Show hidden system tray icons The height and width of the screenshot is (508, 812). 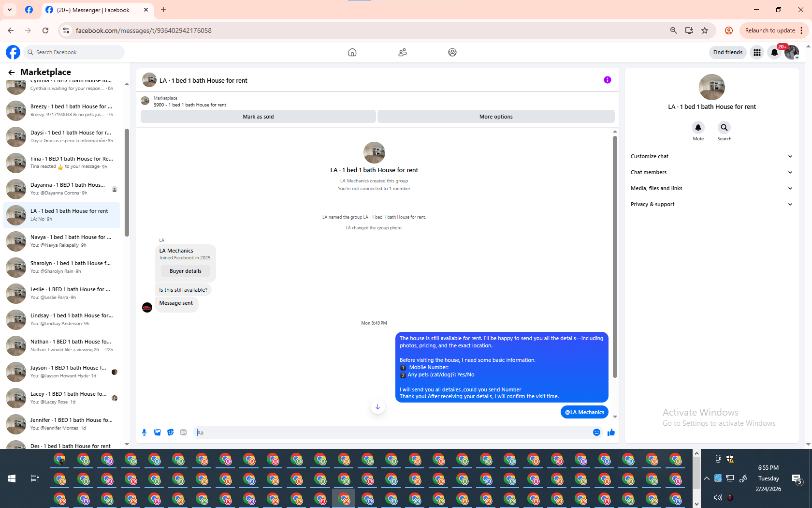pos(706,478)
